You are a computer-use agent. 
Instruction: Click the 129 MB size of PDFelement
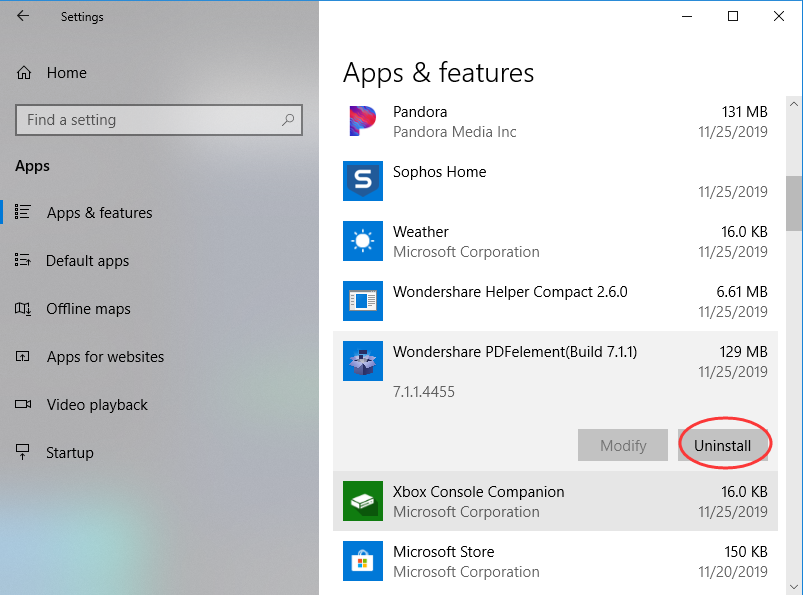coord(743,352)
